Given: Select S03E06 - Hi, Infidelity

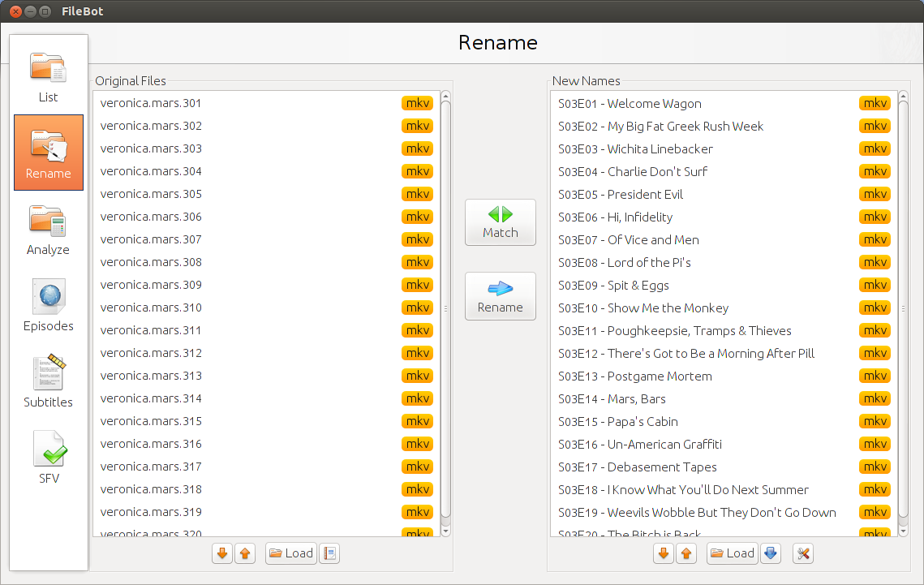Looking at the screenshot, I should point(724,217).
